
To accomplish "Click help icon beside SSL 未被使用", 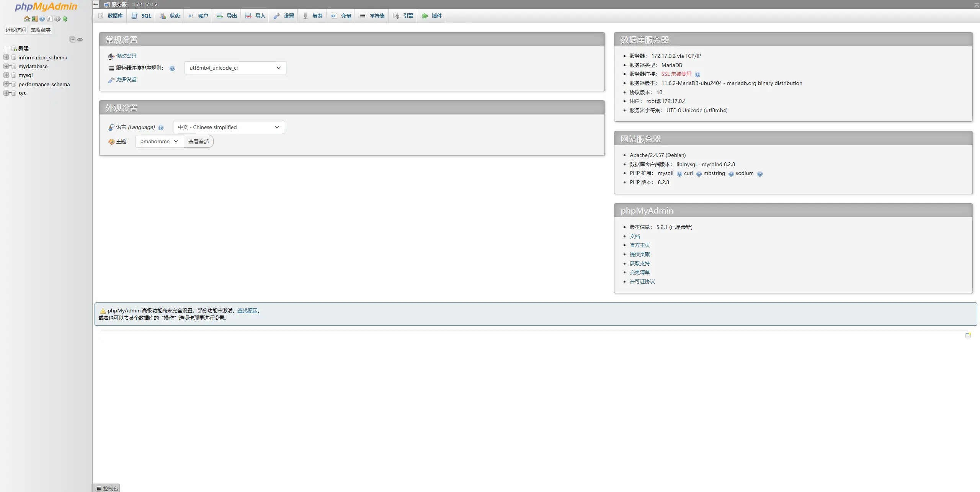I will 697,75.
